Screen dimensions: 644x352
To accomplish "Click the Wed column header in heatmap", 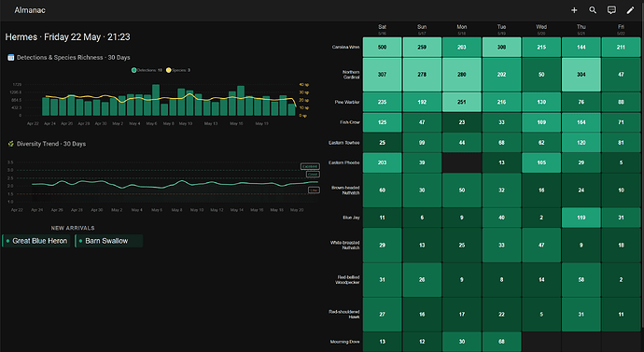I will [x=541, y=29].
